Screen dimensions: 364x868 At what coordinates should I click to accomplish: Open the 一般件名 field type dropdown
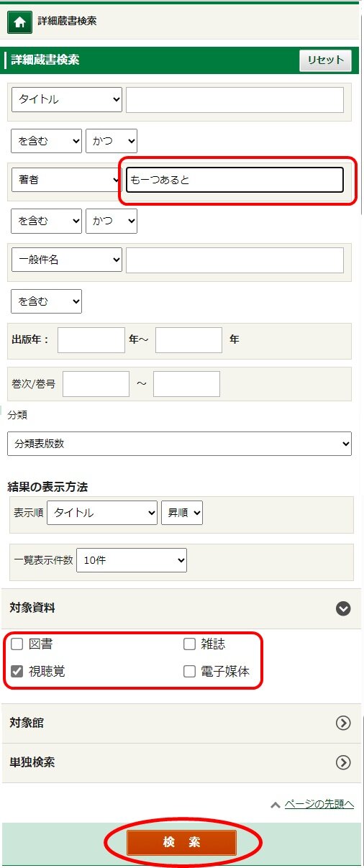coord(67,260)
